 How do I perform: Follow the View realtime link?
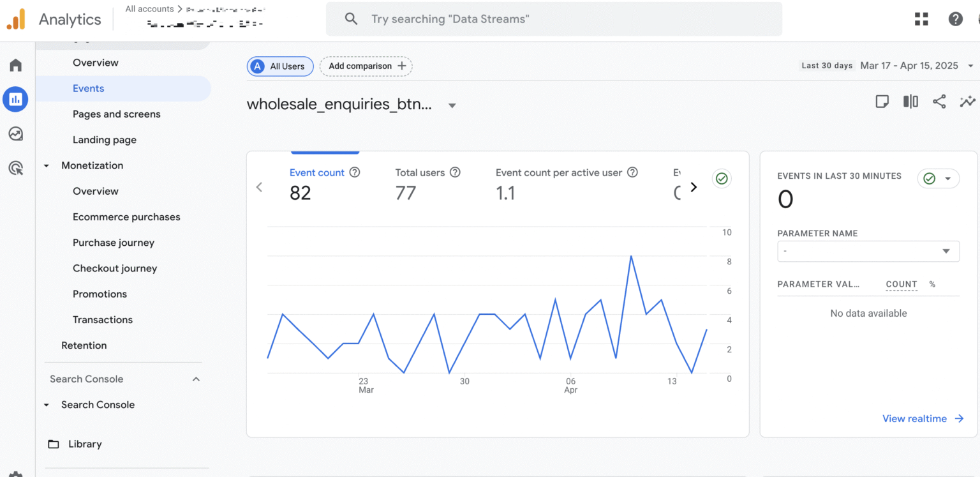(923, 419)
